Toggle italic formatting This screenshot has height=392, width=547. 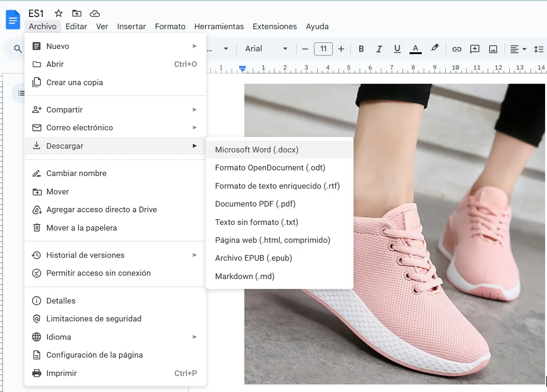coord(379,49)
